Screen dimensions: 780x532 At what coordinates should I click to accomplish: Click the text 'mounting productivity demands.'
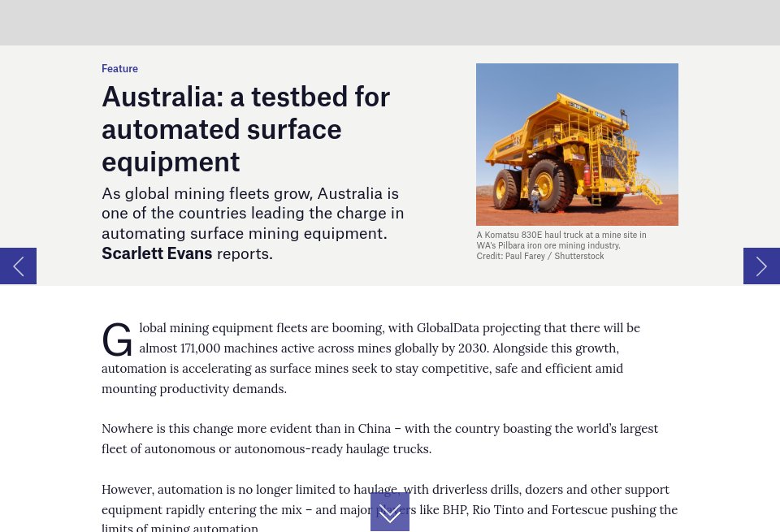[x=194, y=389]
